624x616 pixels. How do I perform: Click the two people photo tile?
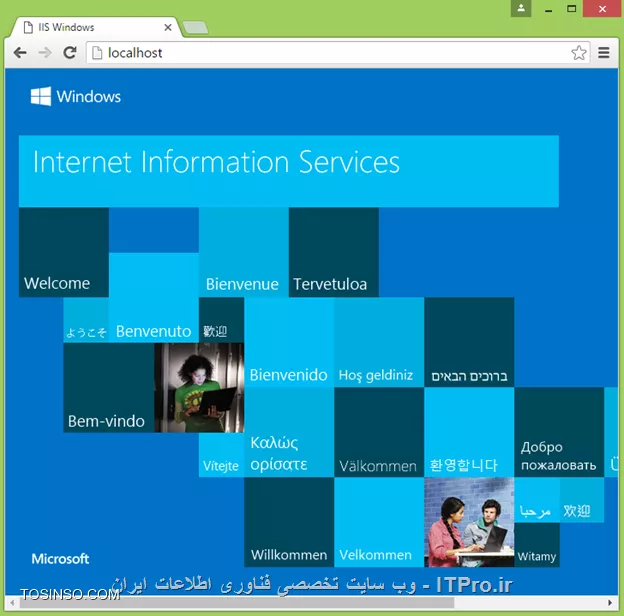[469, 522]
